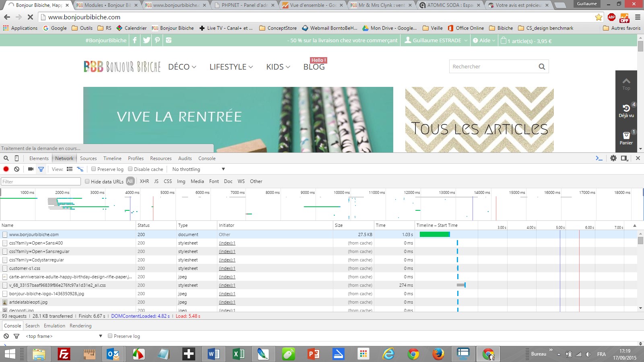Viewport: 644px width, 362px height.
Task: Switch to the Elements tab
Action: [39, 158]
